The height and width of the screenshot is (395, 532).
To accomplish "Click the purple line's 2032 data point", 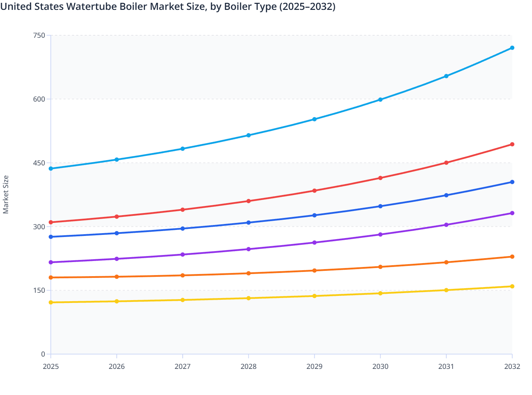I will click(x=512, y=213).
